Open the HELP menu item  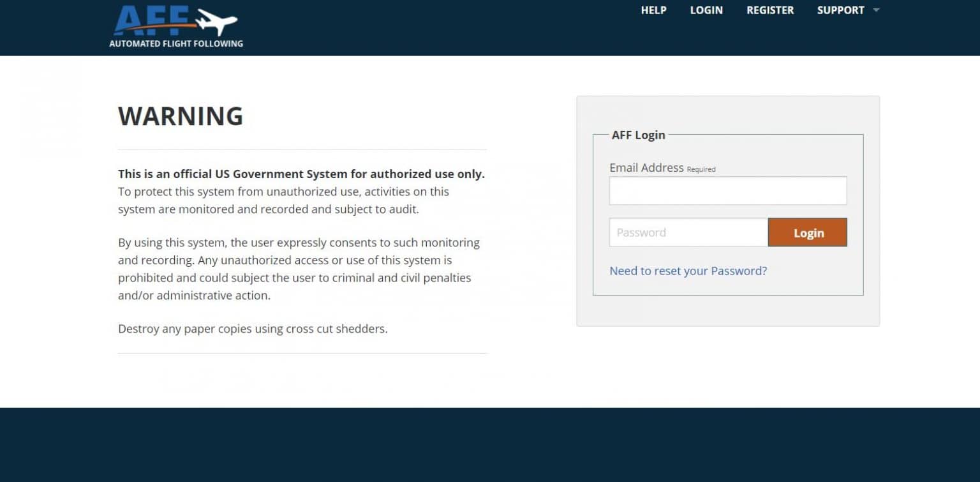tap(653, 10)
